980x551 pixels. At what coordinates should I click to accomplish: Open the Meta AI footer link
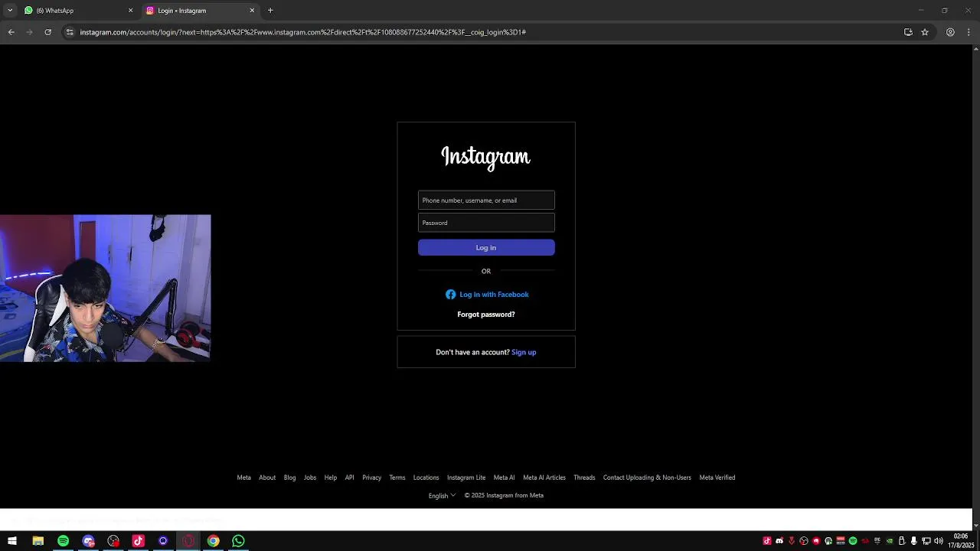coord(504,478)
